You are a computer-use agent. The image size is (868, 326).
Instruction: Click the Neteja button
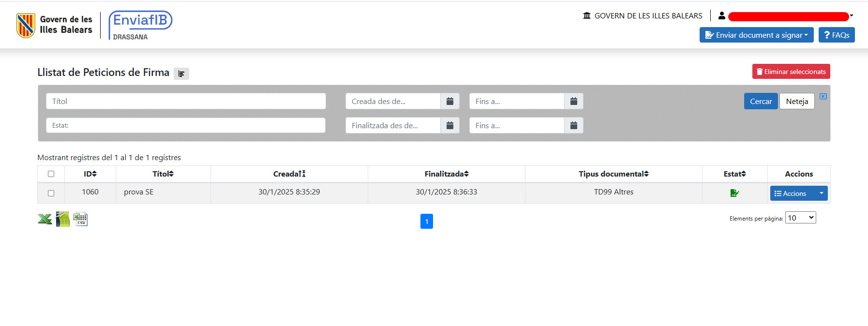[x=797, y=101]
